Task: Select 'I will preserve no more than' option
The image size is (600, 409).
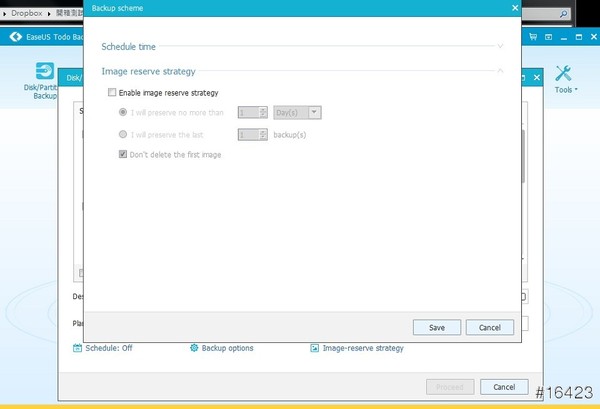Action: coord(123,112)
